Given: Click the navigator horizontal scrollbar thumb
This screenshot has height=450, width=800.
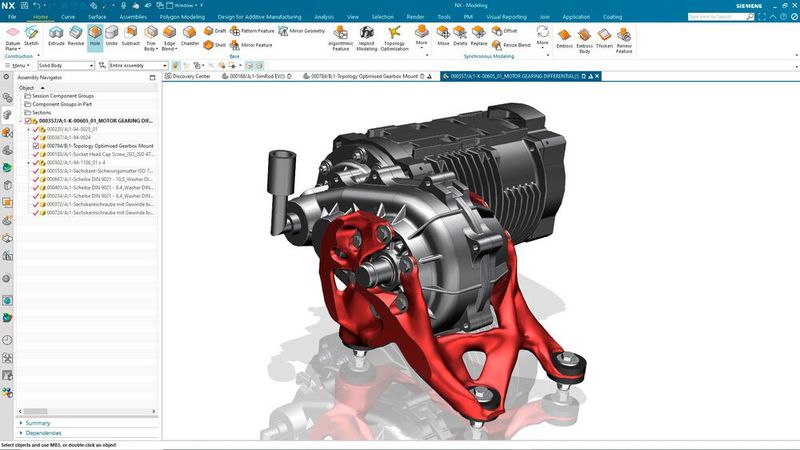Looking at the screenshot, I should pos(36,411).
